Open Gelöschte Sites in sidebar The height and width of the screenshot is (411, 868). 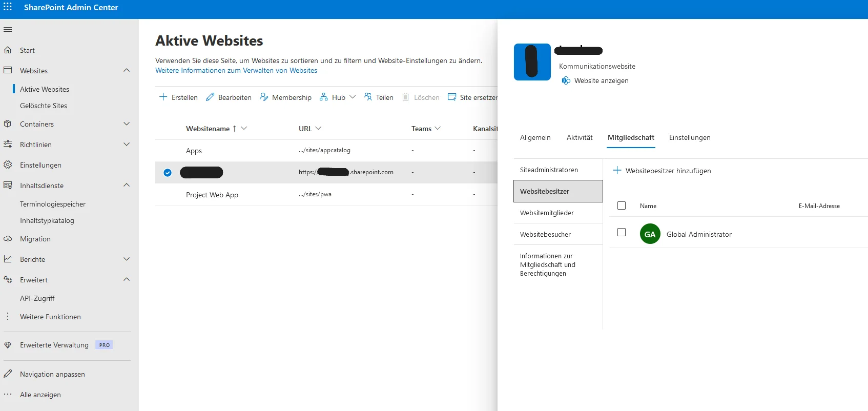click(x=44, y=106)
